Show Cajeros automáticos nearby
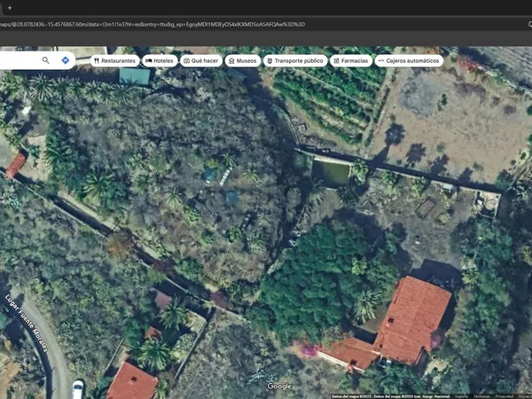The height and width of the screenshot is (399, 532). tap(409, 60)
